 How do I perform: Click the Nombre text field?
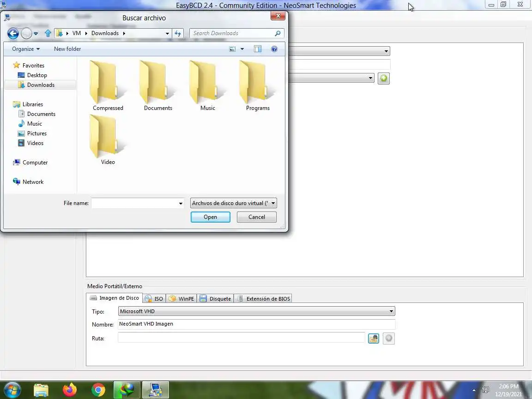tap(256, 324)
